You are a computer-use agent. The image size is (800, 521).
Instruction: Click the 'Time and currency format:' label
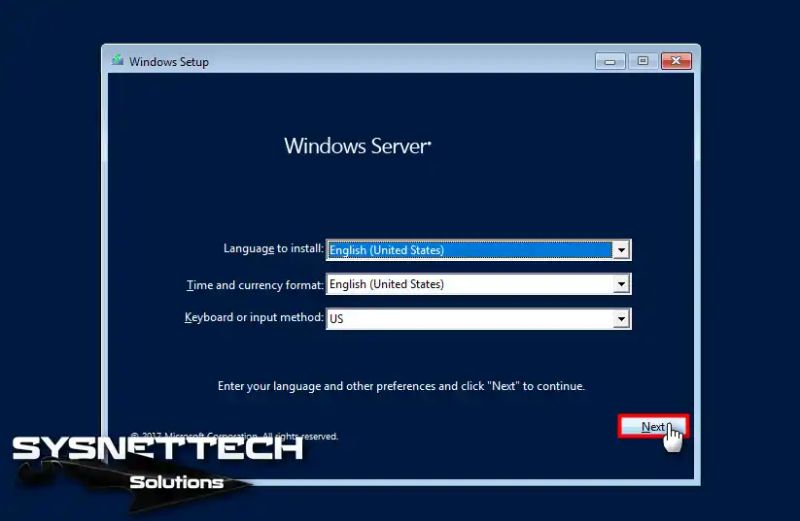[255, 285]
